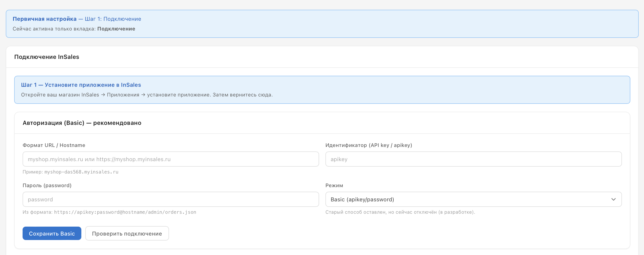Click the Авторизация (Basic) — рекомендовано card header
644x255 pixels.
pyautogui.click(x=82, y=123)
